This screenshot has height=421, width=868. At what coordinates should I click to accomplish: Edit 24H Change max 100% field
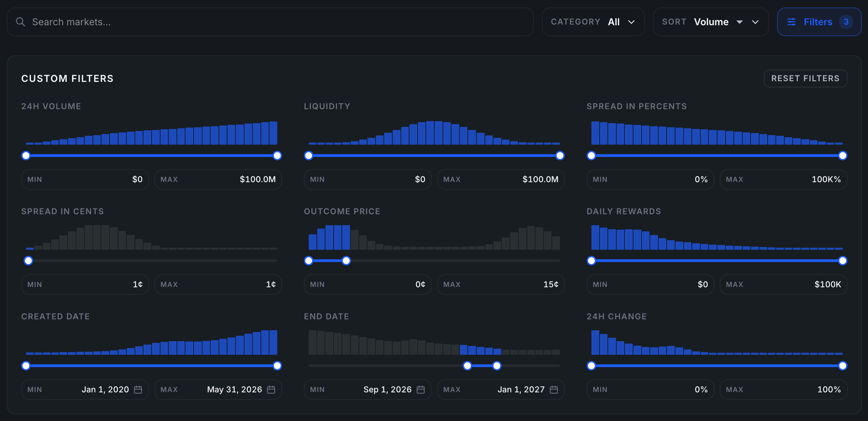pos(784,390)
